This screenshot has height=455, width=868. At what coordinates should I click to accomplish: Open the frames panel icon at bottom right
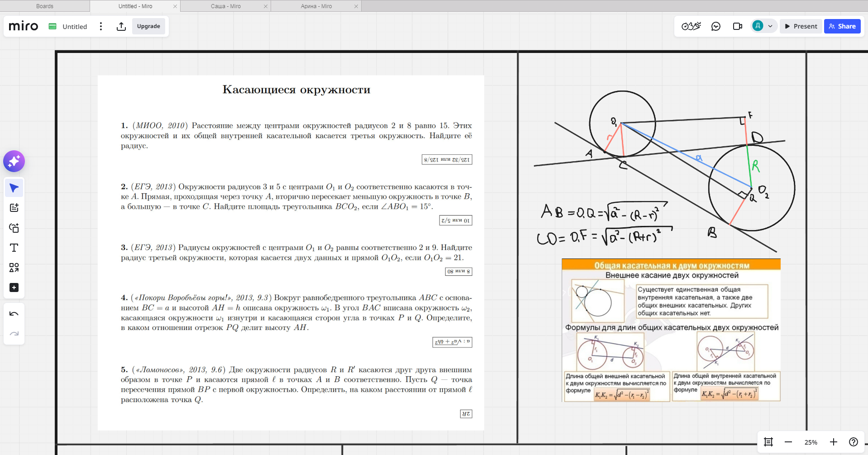pyautogui.click(x=768, y=442)
